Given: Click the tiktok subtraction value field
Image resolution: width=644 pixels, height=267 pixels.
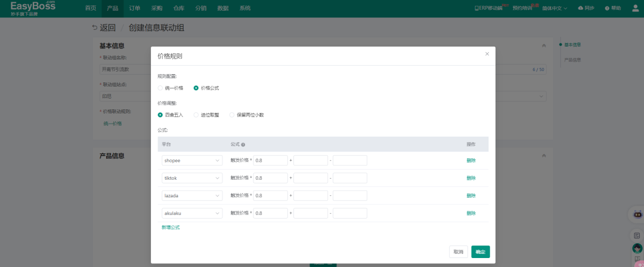Looking at the screenshot, I should tap(350, 178).
